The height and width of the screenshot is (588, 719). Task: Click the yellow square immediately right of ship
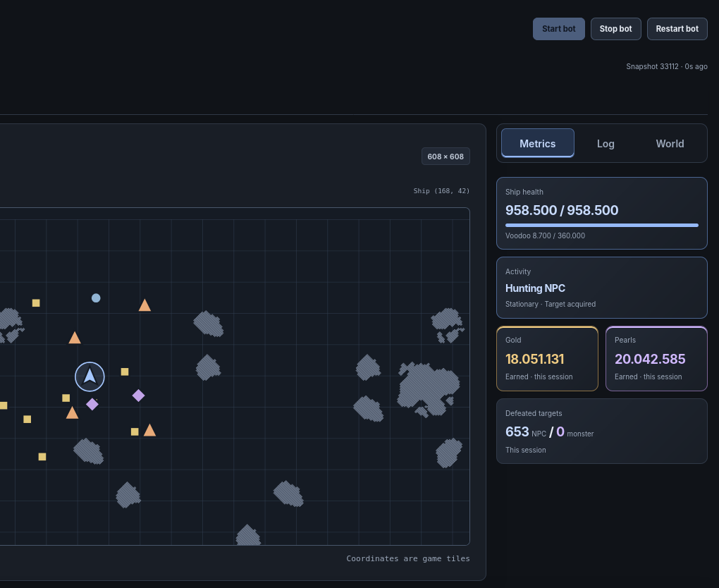tap(125, 372)
